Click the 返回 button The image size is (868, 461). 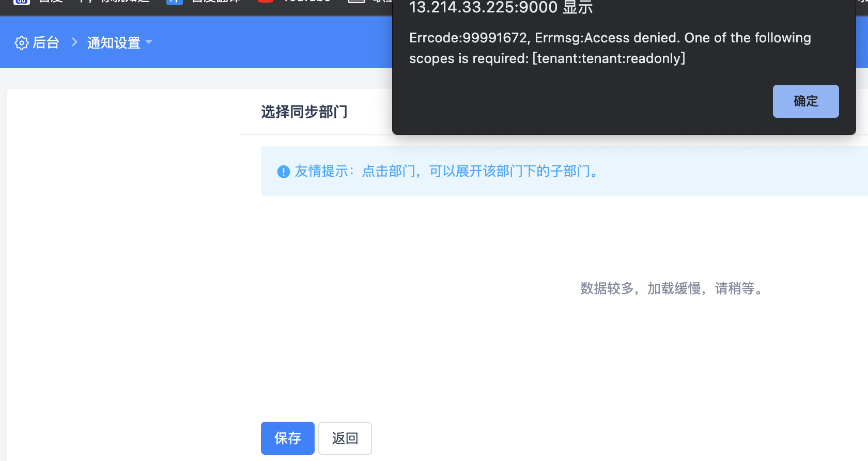[345, 438]
